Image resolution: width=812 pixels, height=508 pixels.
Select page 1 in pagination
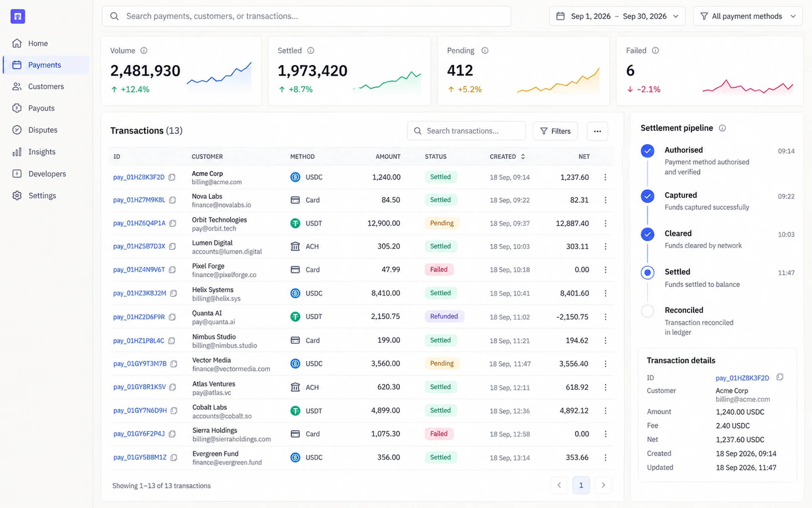(x=581, y=485)
